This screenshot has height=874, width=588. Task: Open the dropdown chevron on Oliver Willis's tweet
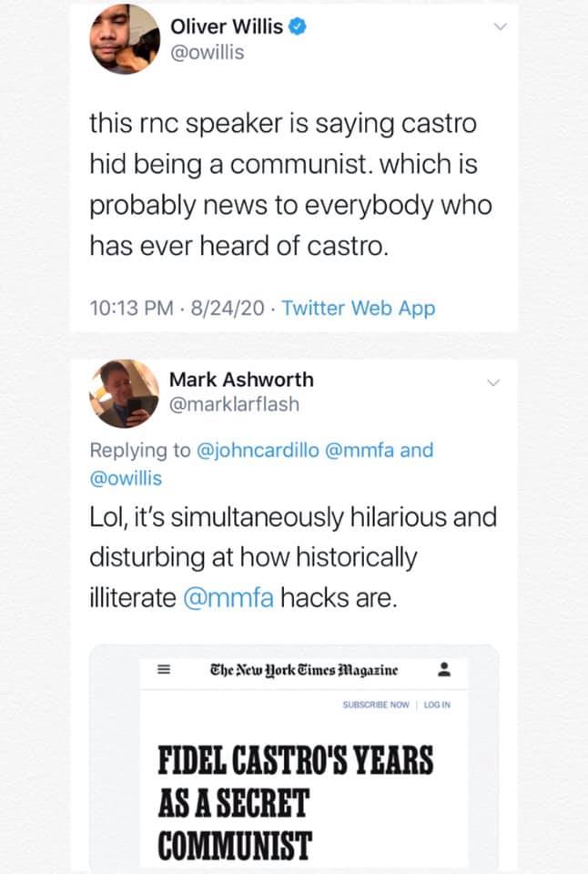pos(497,28)
